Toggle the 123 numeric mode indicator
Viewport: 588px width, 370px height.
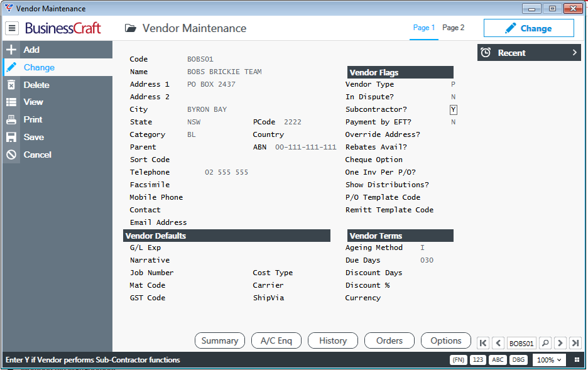477,360
